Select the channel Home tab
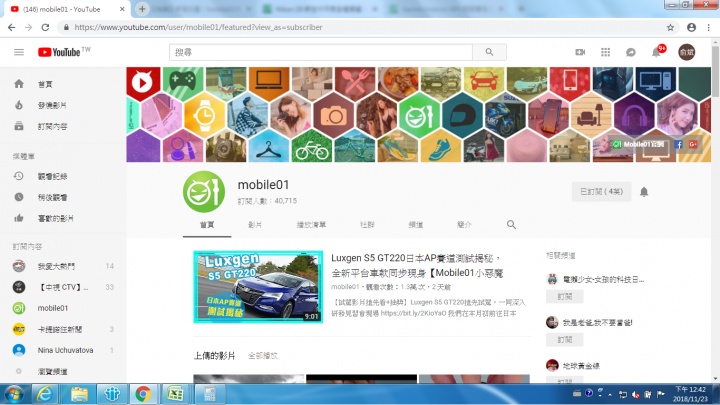 pos(207,225)
